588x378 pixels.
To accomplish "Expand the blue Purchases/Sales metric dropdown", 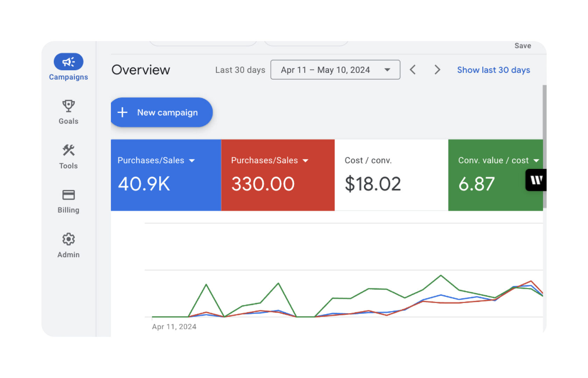I will click(192, 161).
